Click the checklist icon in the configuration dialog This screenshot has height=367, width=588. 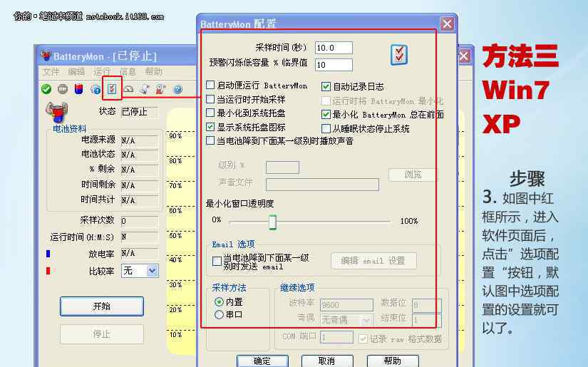click(x=398, y=55)
